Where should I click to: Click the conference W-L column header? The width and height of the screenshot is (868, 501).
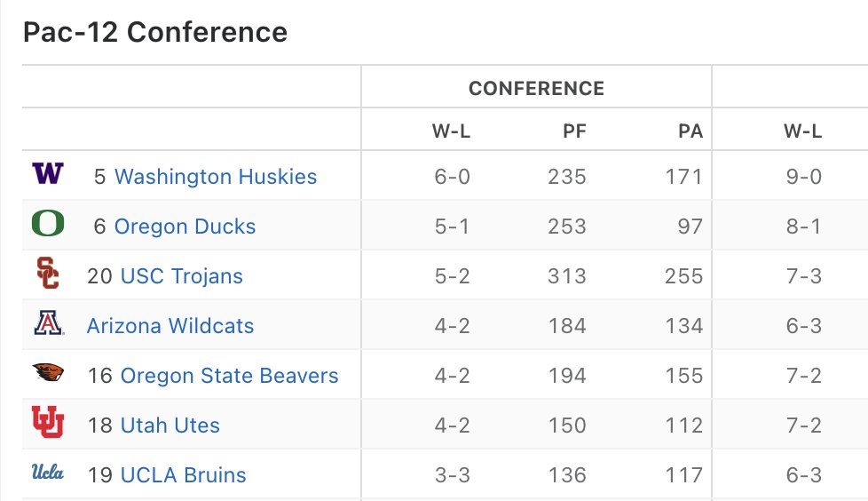coord(451,131)
